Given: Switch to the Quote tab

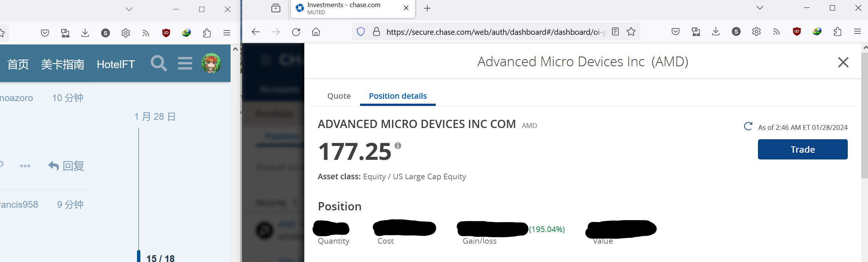Looking at the screenshot, I should tap(339, 96).
